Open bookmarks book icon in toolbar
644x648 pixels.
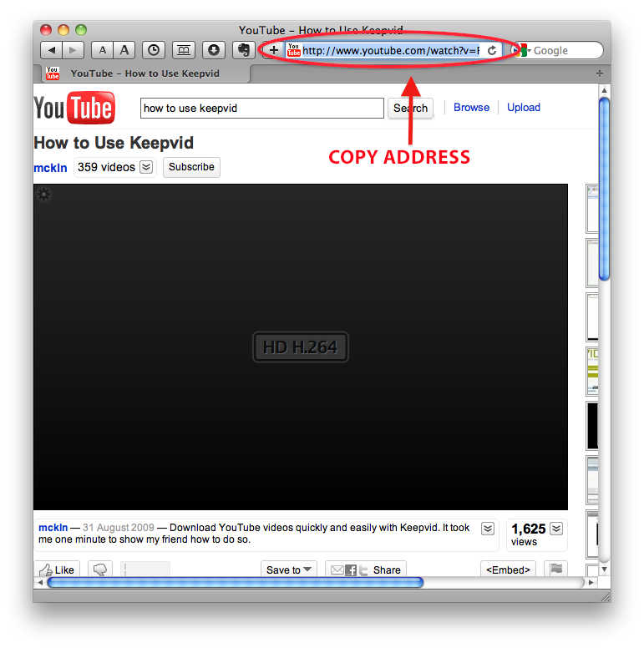point(184,50)
